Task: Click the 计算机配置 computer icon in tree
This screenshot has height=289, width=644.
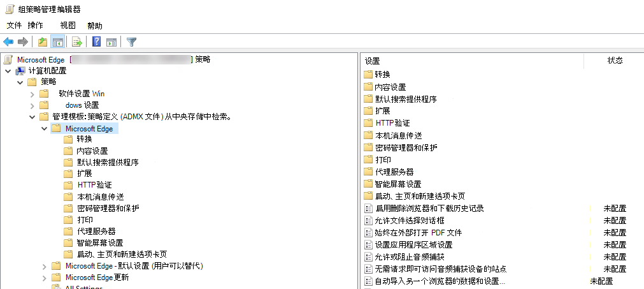Action: tap(20, 71)
